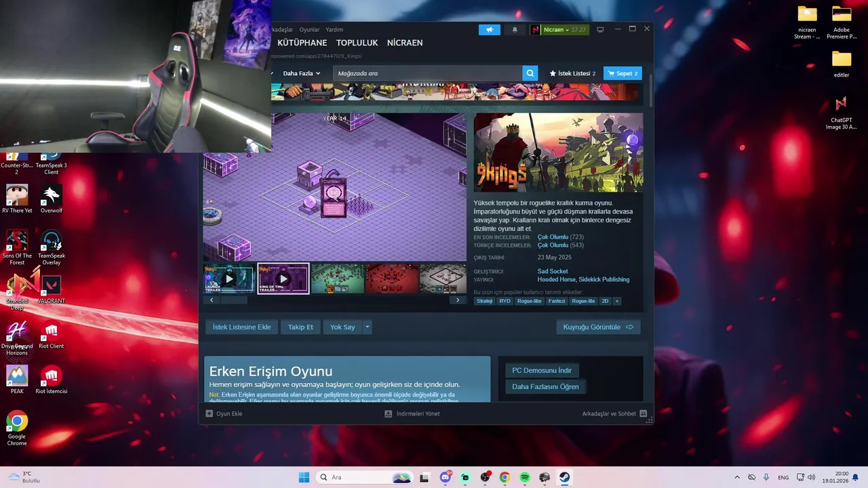The height and width of the screenshot is (488, 868).
Task: Open VALORANT desktop shortcut
Action: tap(51, 289)
